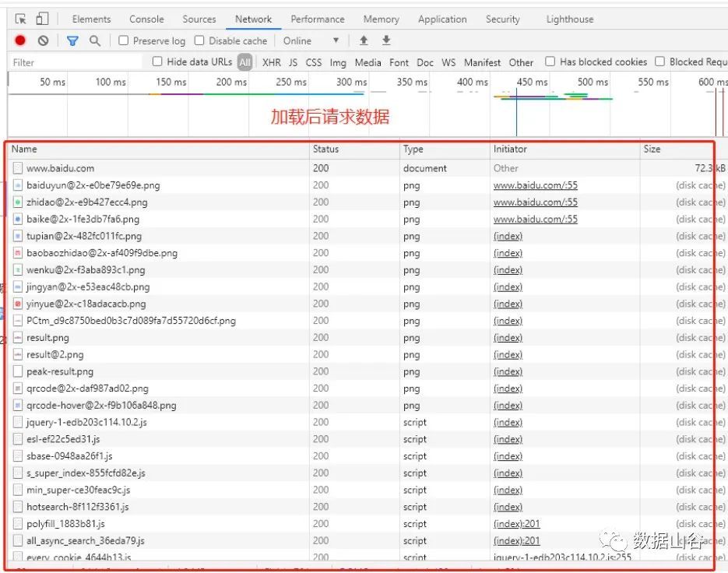Select the yinyue@2x png file icon
728x573 pixels.
pyautogui.click(x=18, y=304)
